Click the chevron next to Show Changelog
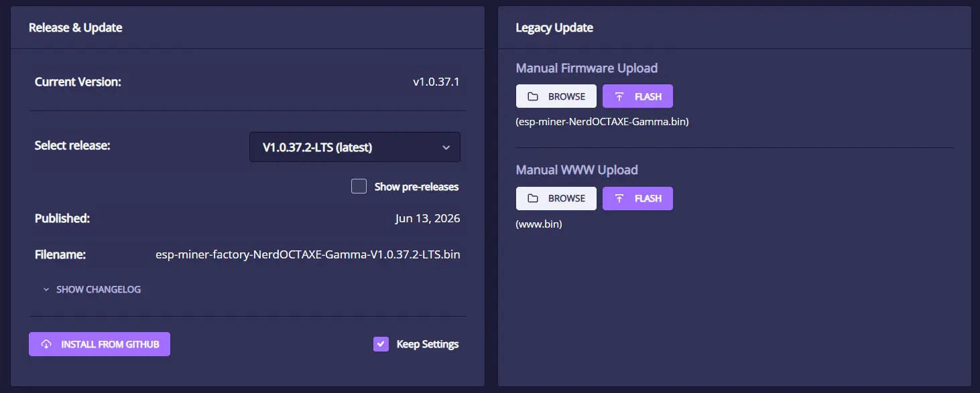 pos(46,290)
